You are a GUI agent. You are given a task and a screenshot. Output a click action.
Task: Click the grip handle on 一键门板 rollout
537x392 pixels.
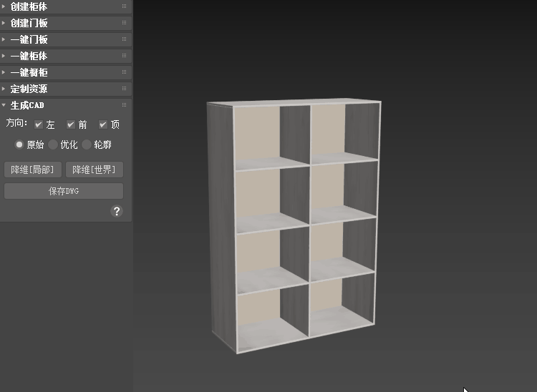click(x=125, y=39)
